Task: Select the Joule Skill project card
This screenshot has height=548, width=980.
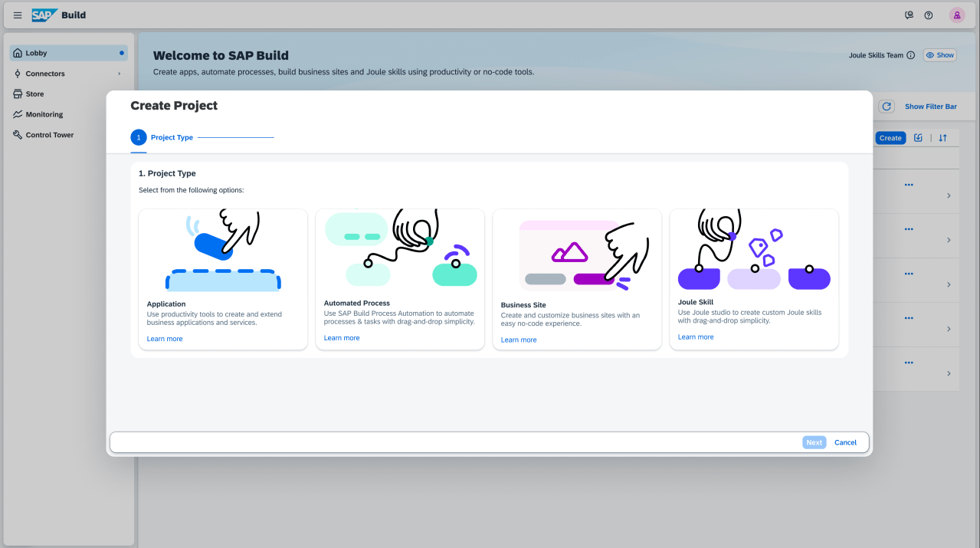Action: coord(754,280)
